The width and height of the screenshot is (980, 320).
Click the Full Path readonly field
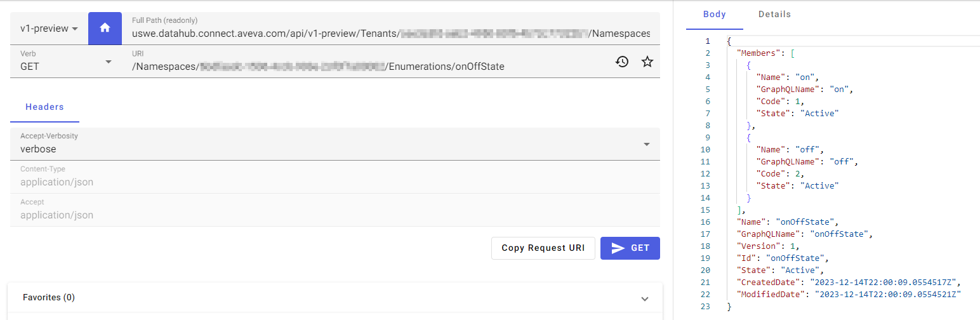pos(391,29)
